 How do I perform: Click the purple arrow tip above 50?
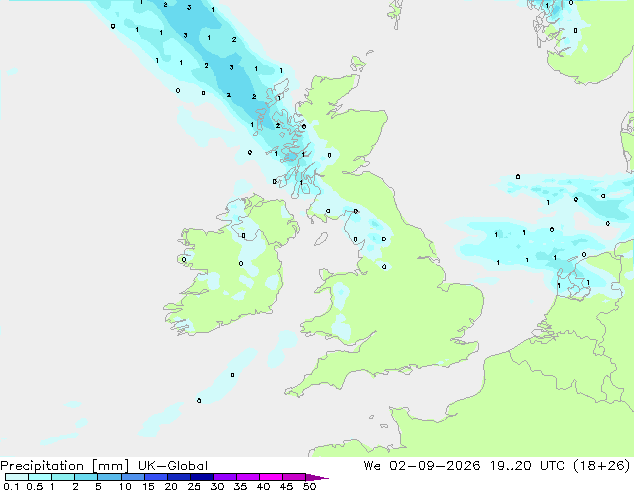[317, 477]
